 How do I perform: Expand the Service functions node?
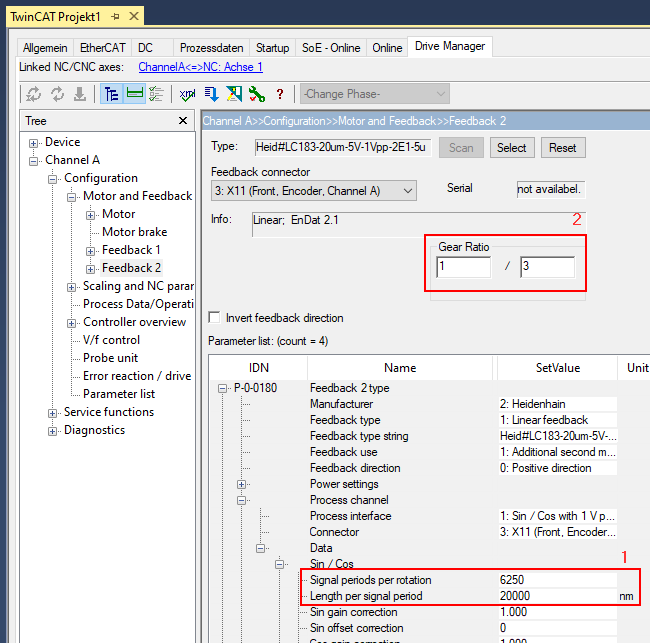click(x=52, y=413)
